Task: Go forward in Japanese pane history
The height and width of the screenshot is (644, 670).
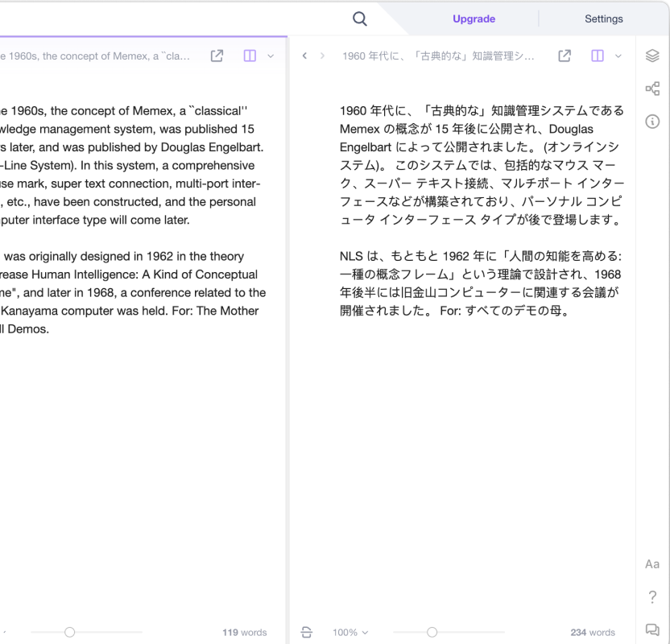Action: point(322,56)
